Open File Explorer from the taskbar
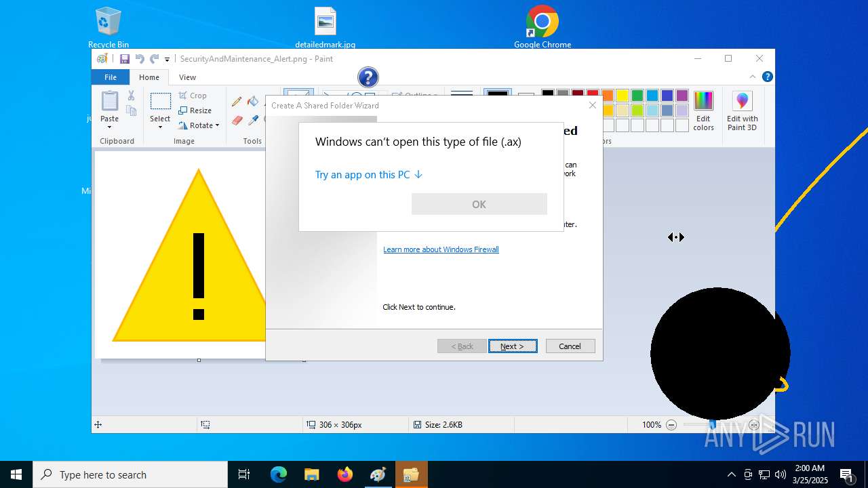 coord(311,474)
